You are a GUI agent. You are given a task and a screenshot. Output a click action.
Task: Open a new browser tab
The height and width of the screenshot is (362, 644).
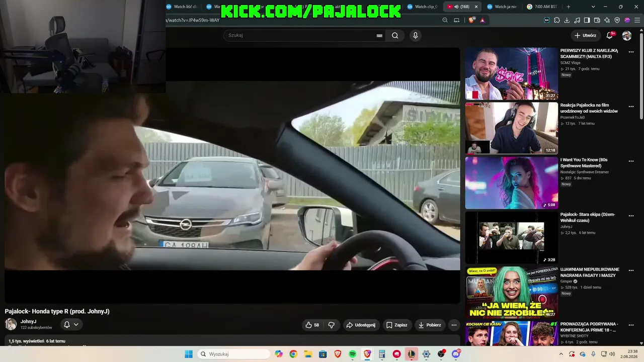tap(569, 7)
